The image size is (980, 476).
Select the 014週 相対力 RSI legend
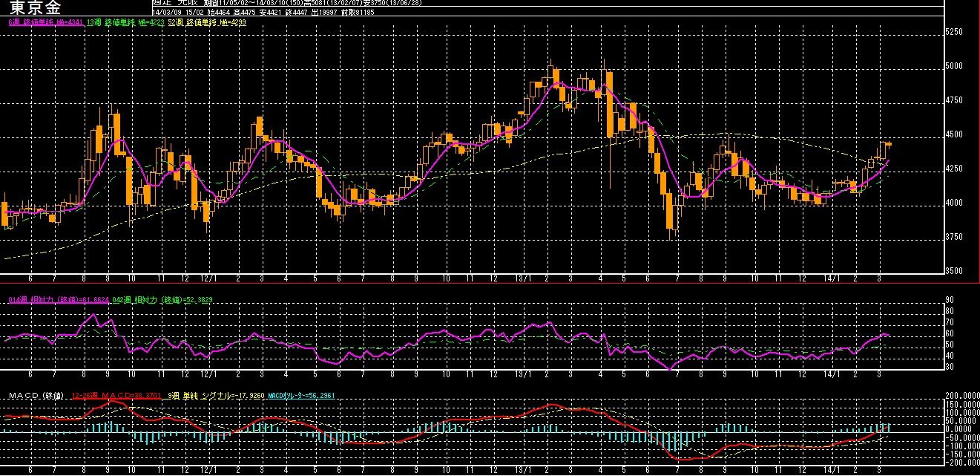pyautogui.click(x=59, y=300)
